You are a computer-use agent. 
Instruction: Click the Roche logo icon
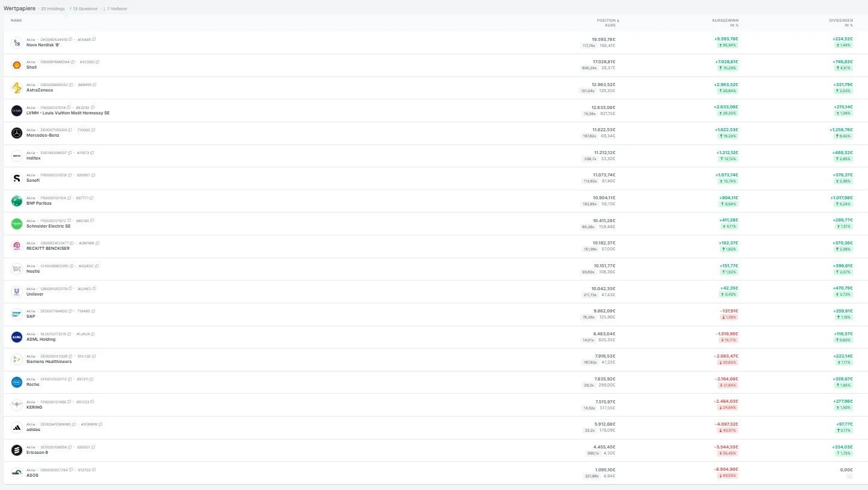point(17,382)
